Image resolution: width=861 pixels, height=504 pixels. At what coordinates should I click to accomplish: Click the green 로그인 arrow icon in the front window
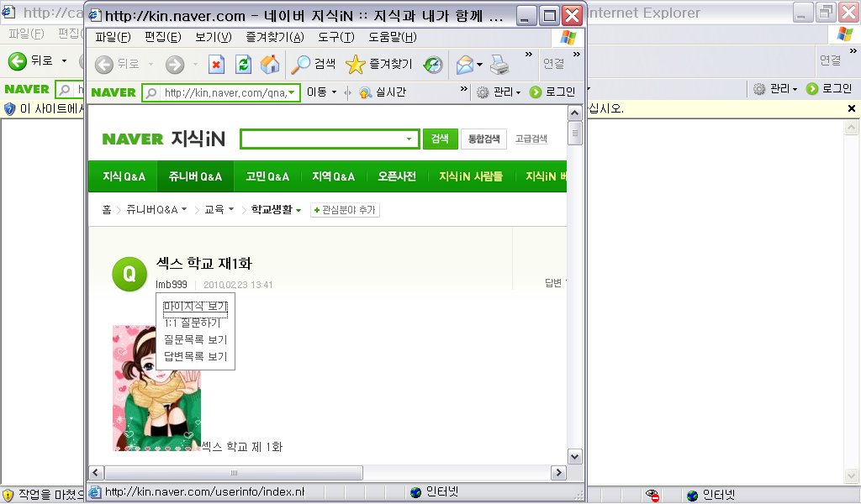pyautogui.click(x=536, y=92)
